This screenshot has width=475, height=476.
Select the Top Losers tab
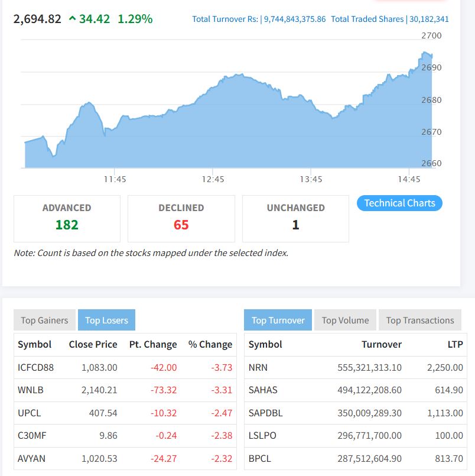(x=106, y=320)
